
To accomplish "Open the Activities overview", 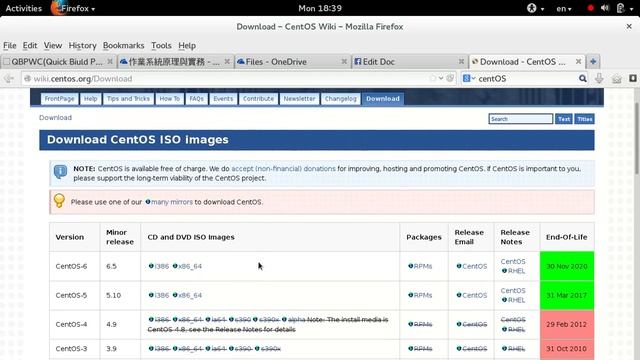I will (x=24, y=8).
